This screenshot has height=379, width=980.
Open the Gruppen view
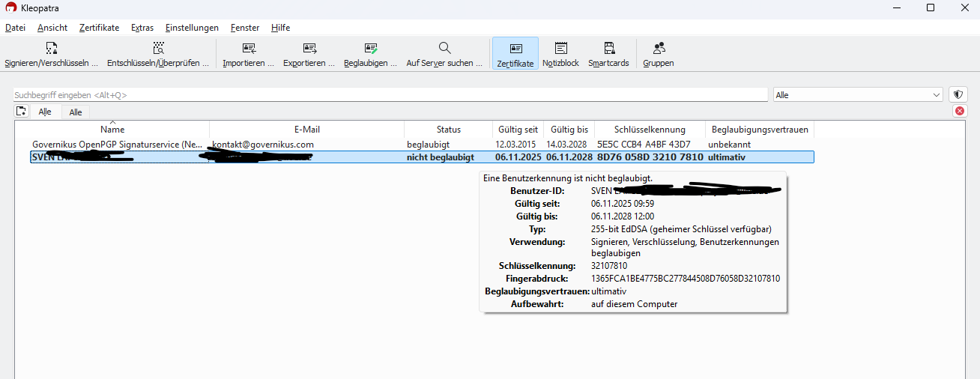(x=659, y=49)
